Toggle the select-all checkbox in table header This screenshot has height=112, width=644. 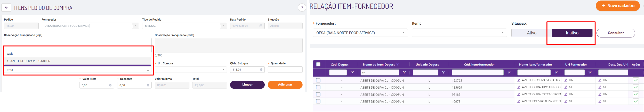(x=318, y=64)
